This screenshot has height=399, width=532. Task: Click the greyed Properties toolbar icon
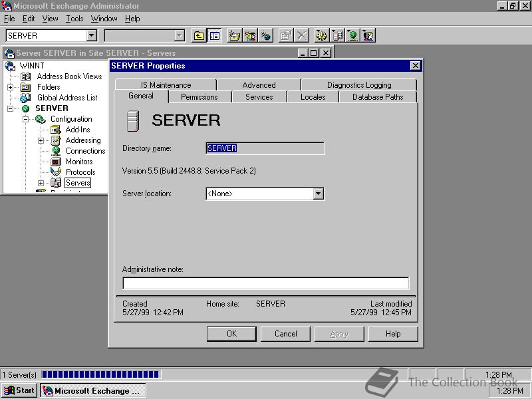(286, 35)
